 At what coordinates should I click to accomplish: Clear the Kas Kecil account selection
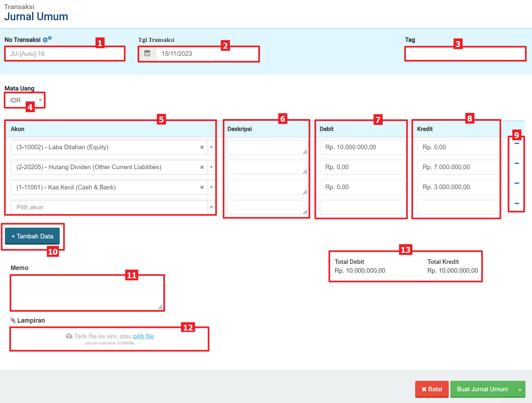[202, 187]
